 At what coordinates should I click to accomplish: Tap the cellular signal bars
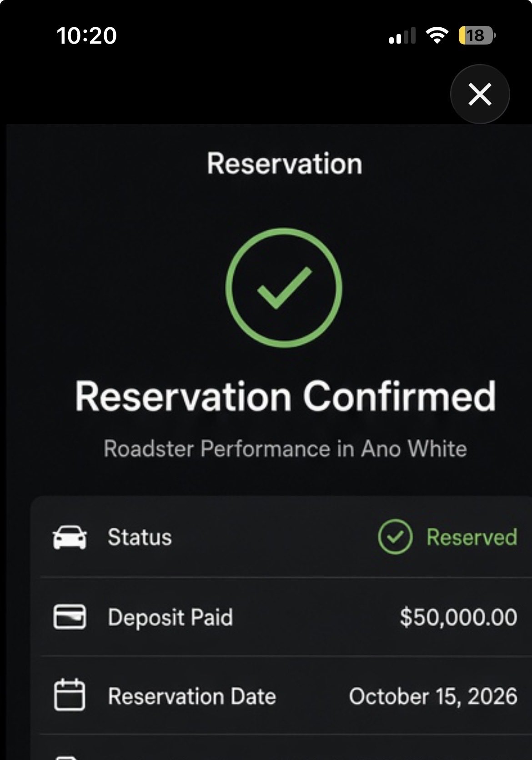click(x=402, y=35)
